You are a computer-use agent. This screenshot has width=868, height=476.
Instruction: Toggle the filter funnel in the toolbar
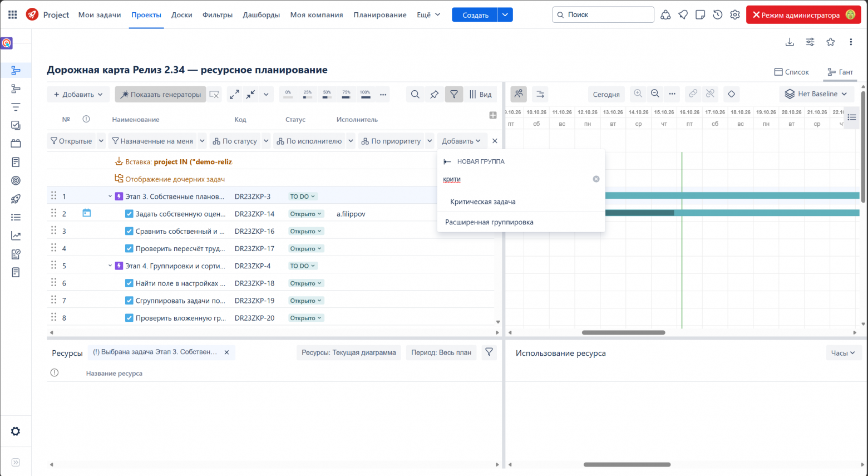click(x=454, y=95)
